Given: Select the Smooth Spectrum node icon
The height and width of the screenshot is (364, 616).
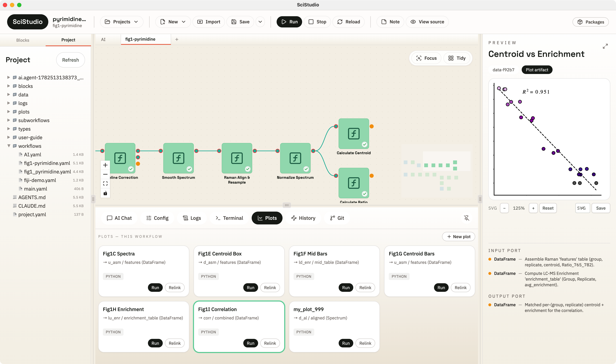Looking at the screenshot, I should [179, 158].
